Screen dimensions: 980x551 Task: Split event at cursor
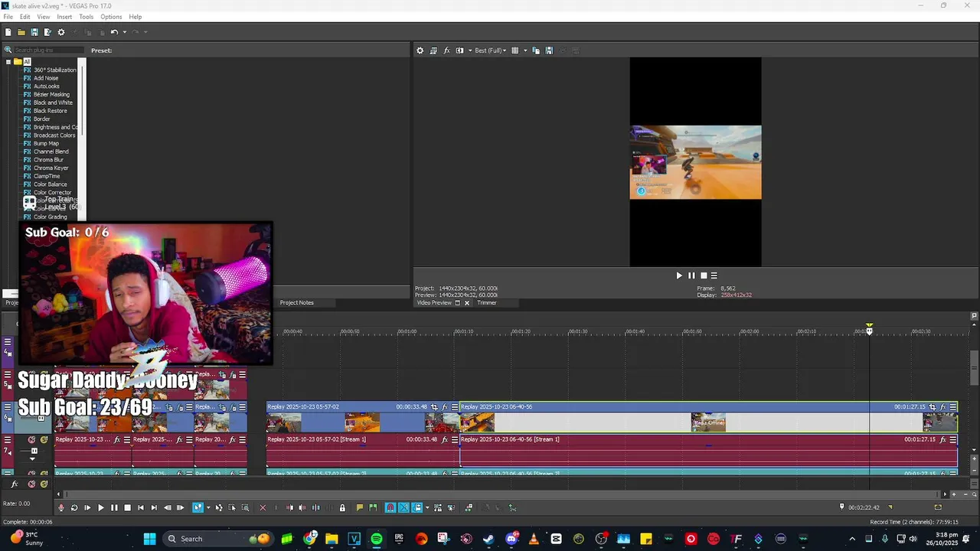click(315, 507)
